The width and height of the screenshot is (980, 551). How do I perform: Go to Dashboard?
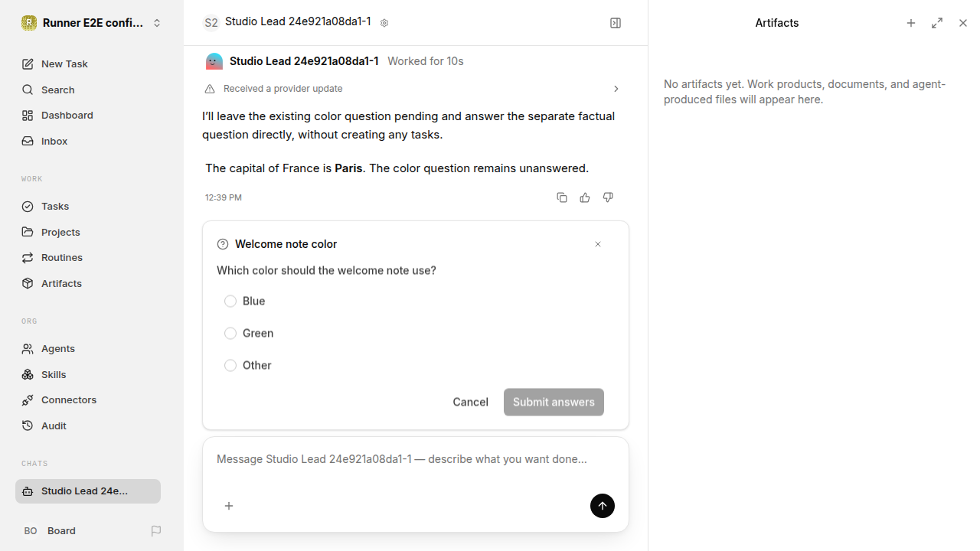click(x=88, y=116)
